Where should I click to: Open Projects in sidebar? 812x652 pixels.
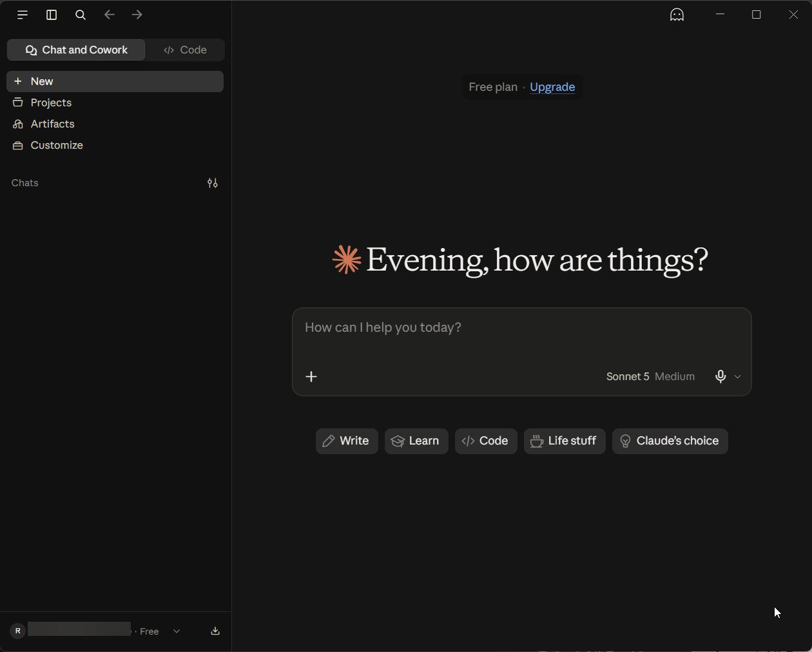point(115,102)
